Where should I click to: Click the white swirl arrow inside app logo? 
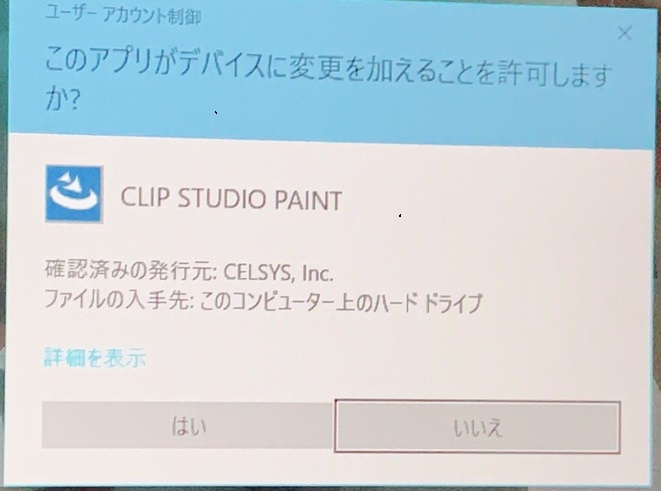click(71, 194)
